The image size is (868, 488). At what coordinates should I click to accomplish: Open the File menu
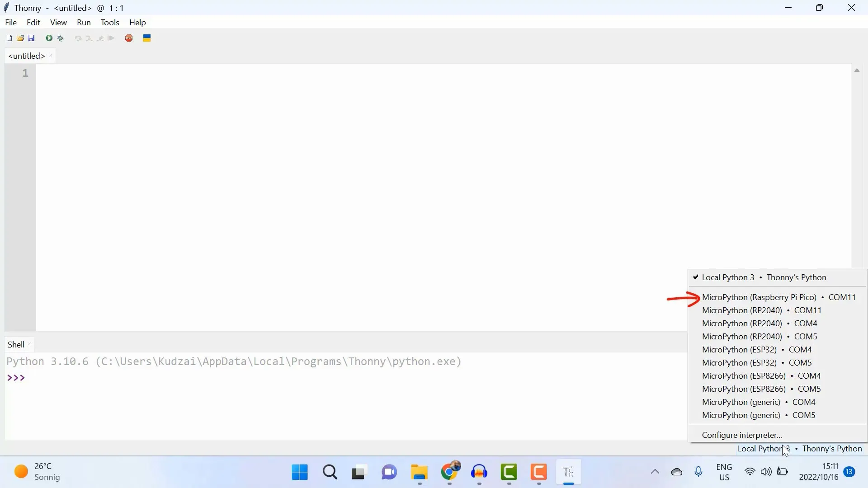[x=11, y=23]
